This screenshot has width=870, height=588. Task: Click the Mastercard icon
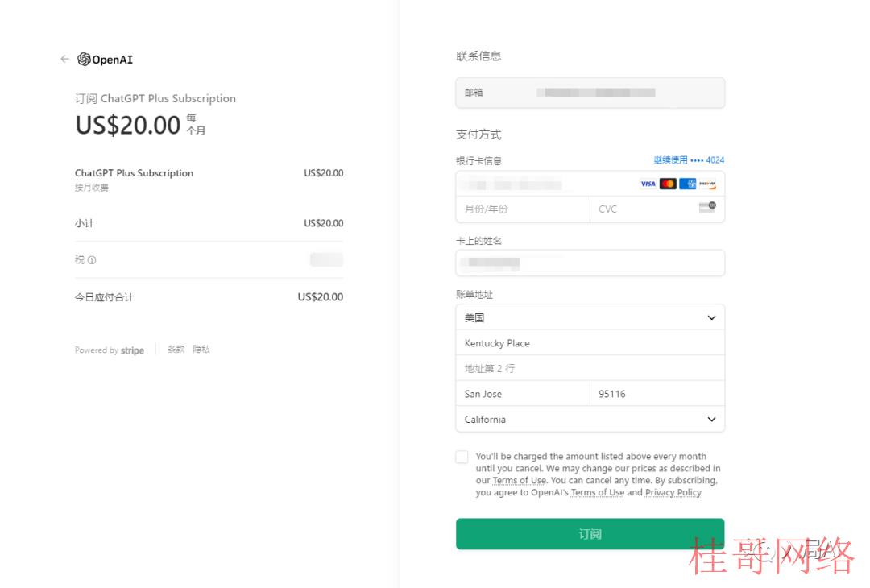pos(668,184)
